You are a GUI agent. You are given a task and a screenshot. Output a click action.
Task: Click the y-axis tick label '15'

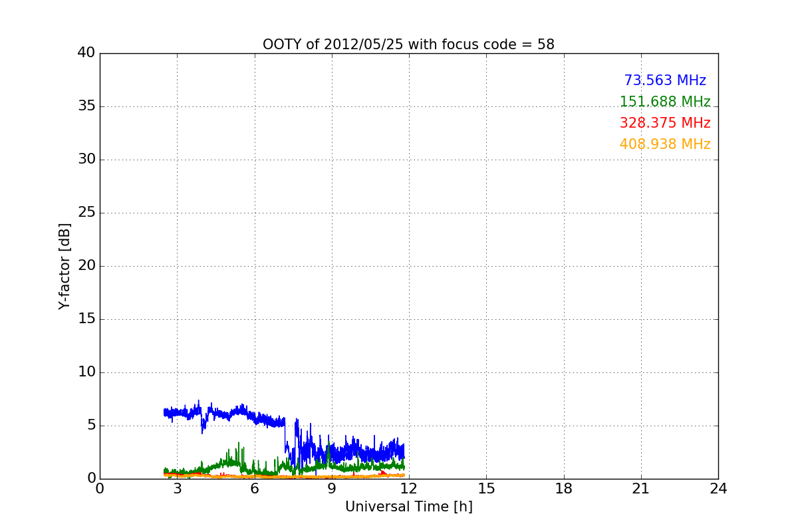tap(86, 319)
